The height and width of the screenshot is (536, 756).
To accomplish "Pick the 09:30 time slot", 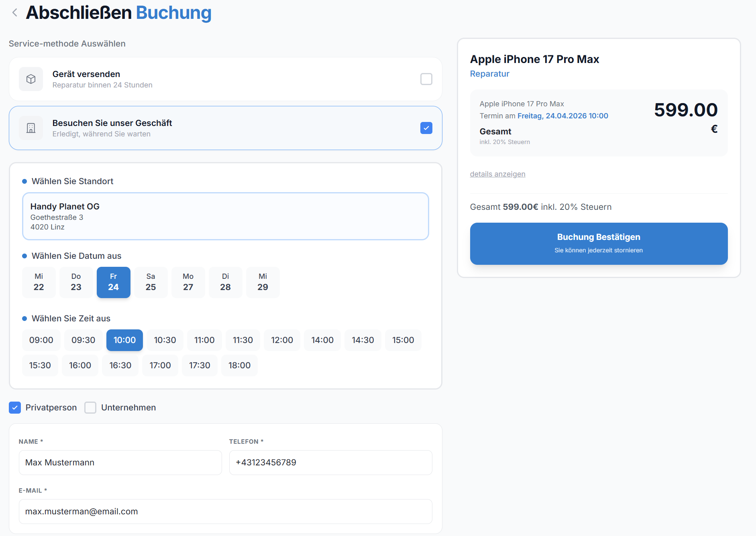I will click(84, 340).
